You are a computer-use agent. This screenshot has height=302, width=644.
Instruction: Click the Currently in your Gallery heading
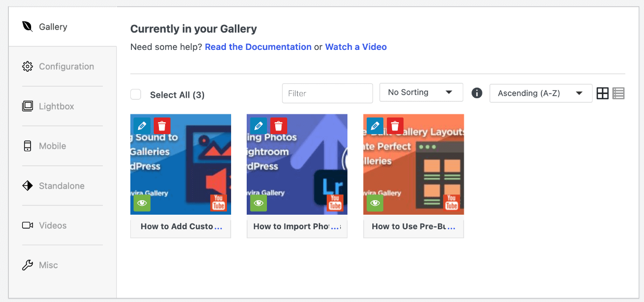[x=194, y=29]
